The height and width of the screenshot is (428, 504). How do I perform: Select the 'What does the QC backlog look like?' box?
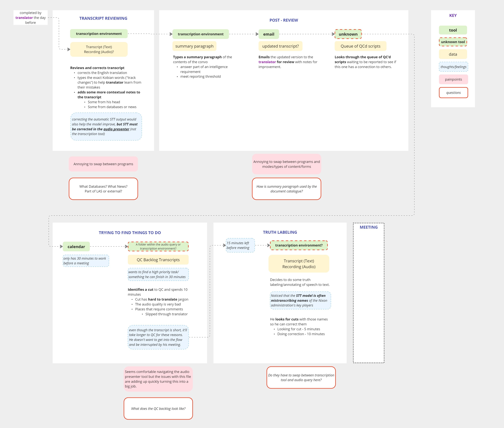[158, 409]
